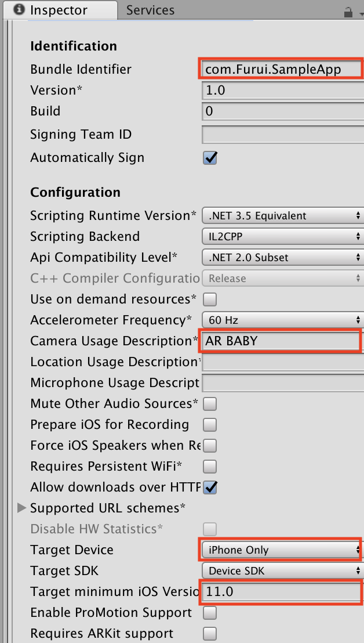Toggle Allow downloads over HTTP checkbox
Screen dimensions: 364x643
(210, 487)
